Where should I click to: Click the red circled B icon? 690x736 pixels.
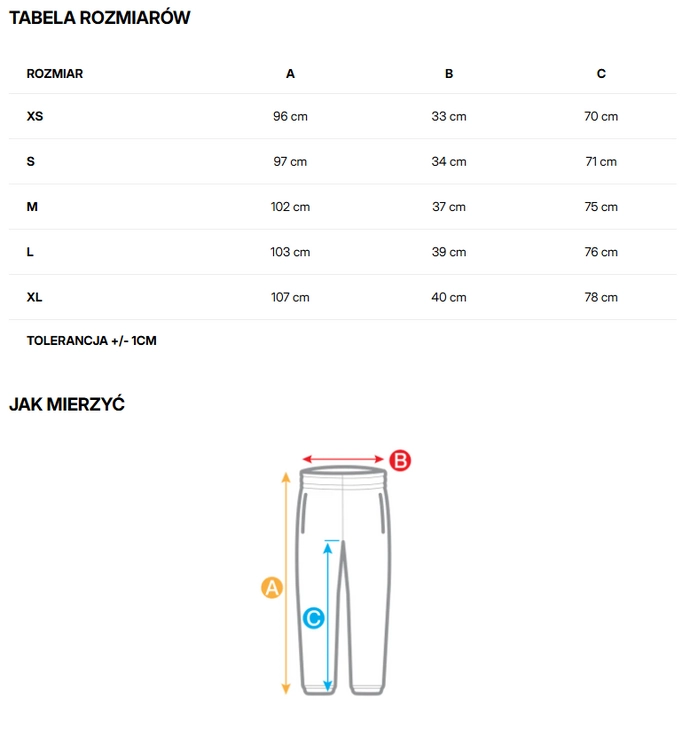[x=400, y=460]
